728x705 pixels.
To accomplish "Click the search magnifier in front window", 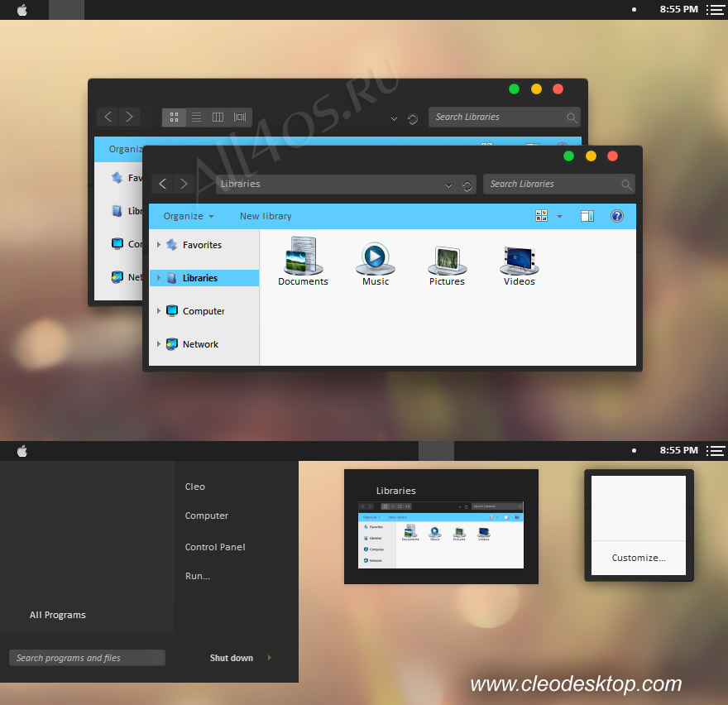I will coord(626,185).
